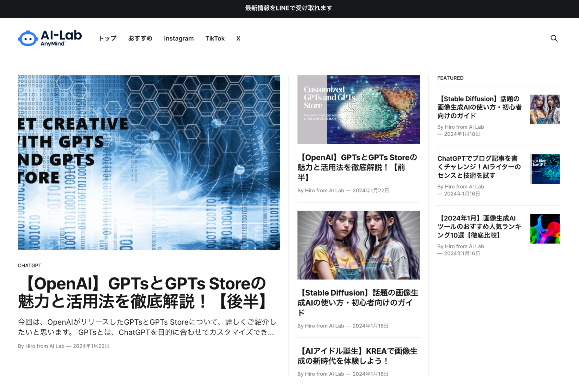This screenshot has height=392, width=579.
Task: Click the KREA article byline dated 1月18日
Action: coord(343,374)
